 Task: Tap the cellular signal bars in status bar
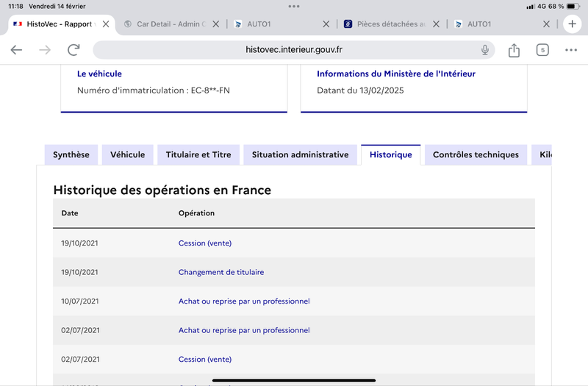point(530,7)
